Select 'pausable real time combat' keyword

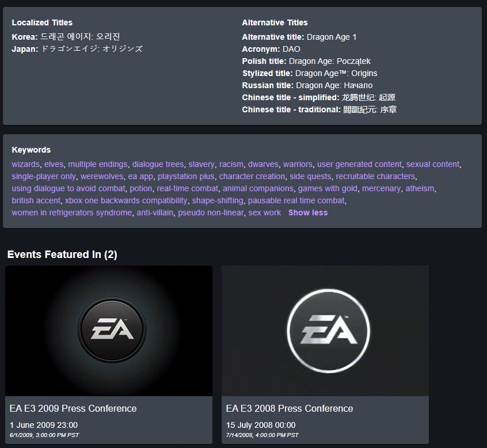tap(296, 201)
